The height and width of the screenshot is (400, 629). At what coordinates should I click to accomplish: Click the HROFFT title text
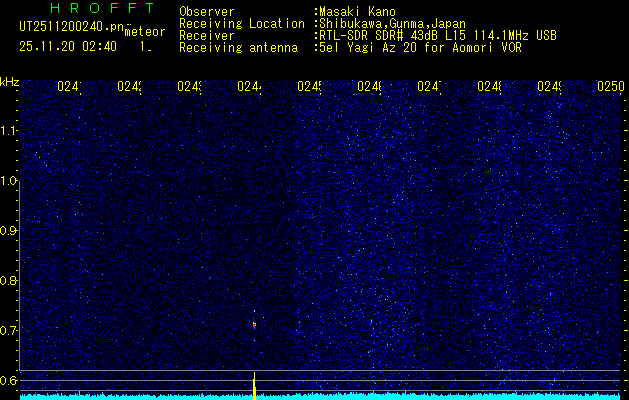[x=102, y=8]
